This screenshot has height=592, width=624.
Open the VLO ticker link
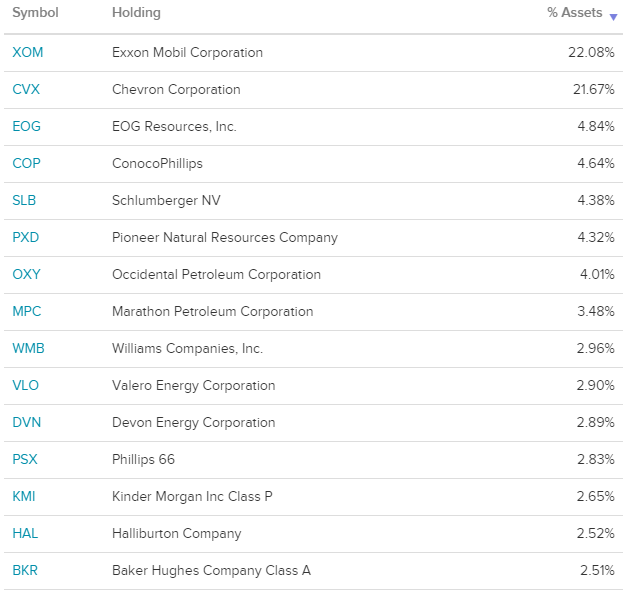25,385
